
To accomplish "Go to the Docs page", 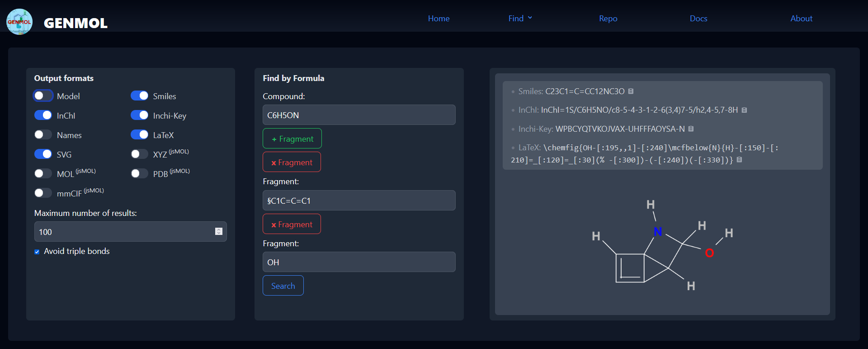I will pyautogui.click(x=698, y=19).
